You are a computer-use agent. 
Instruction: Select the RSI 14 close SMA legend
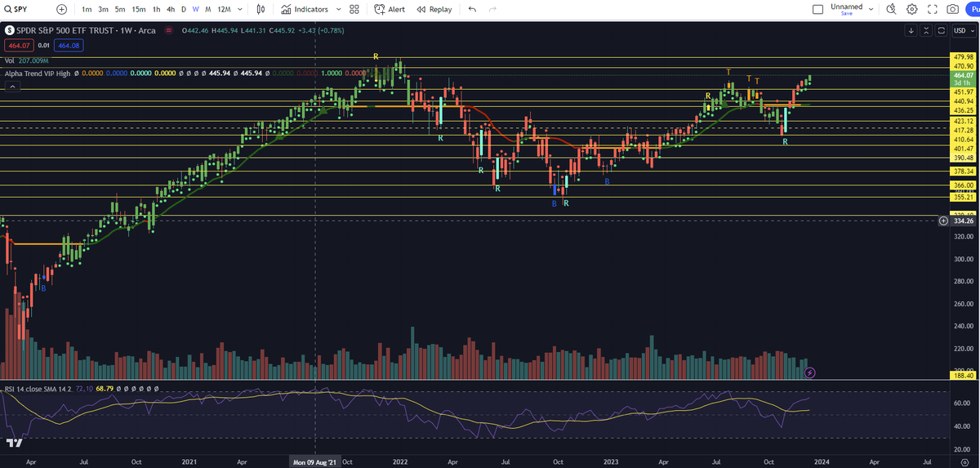point(38,389)
